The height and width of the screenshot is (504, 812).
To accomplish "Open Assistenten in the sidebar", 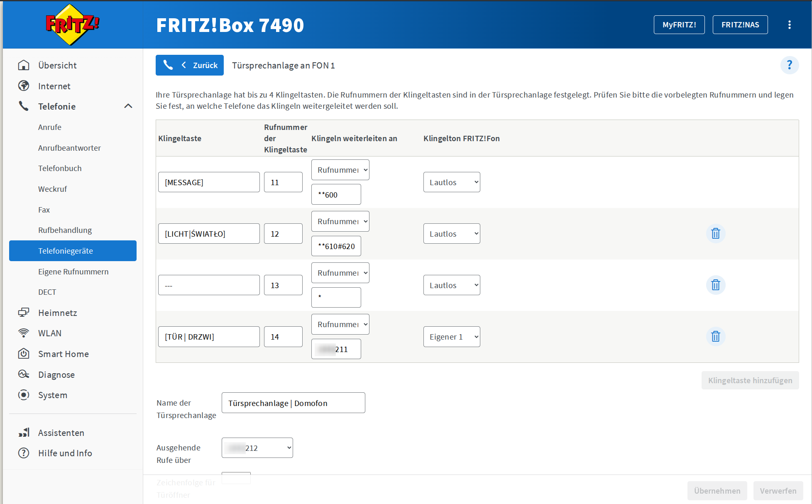I will pos(61,433).
